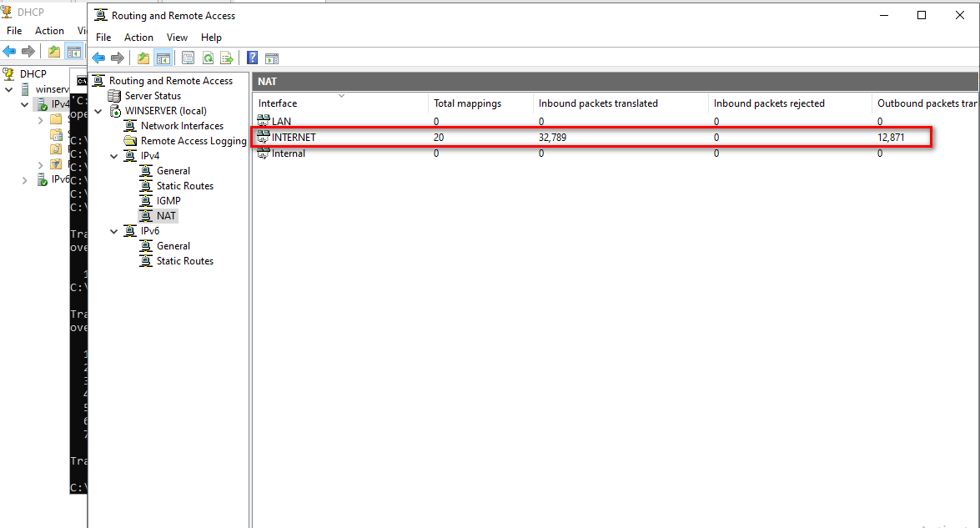Screen dimensions: 980x528
Task: Click the Inbound packets translated column header
Action: point(598,103)
